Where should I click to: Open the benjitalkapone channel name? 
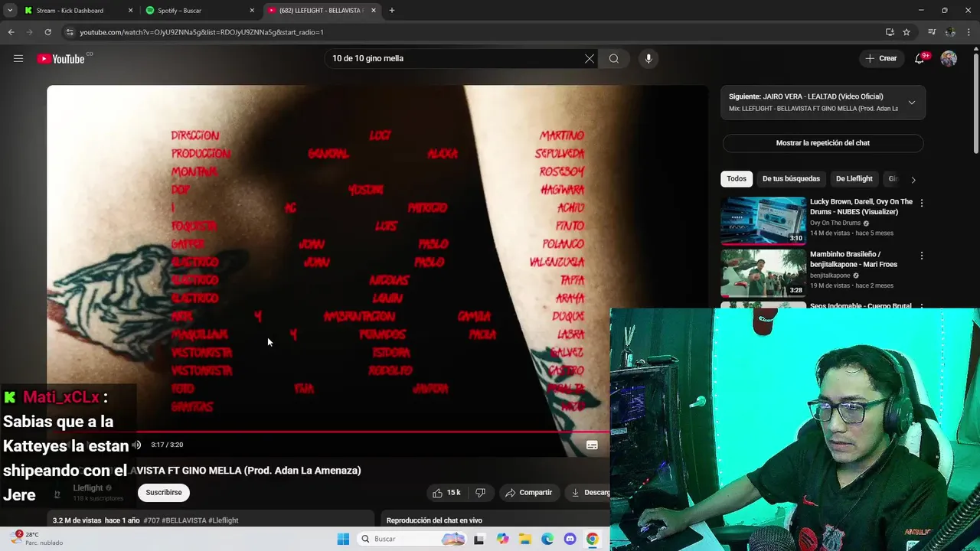[x=831, y=275]
